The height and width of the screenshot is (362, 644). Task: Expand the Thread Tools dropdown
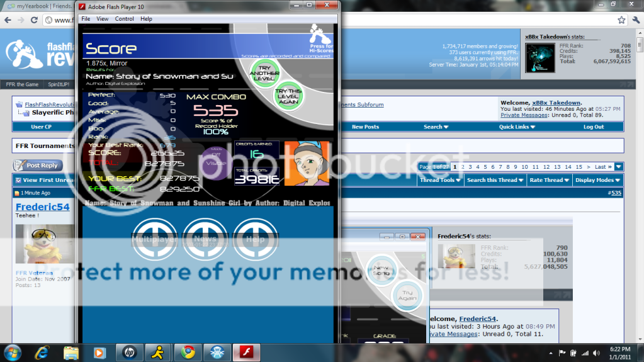(441, 180)
